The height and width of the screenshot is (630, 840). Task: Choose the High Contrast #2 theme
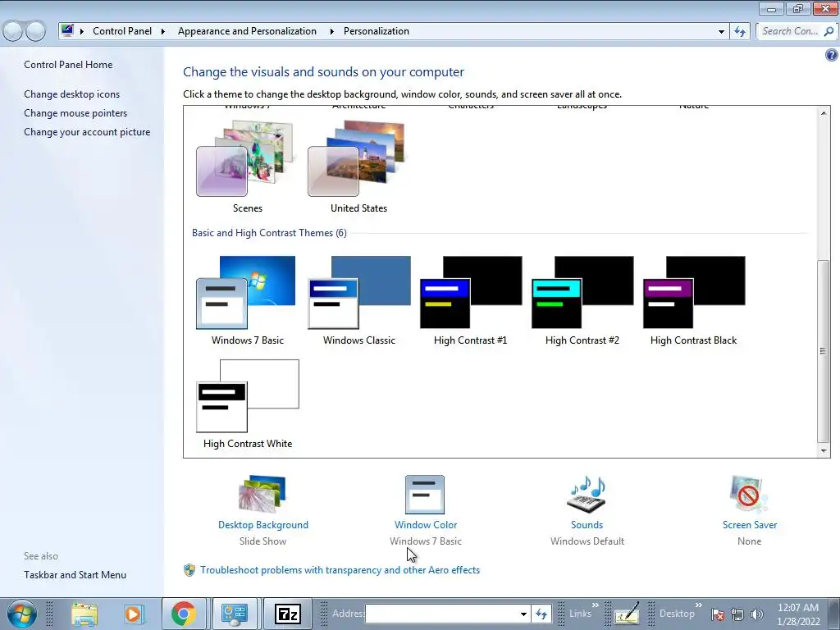[582, 293]
